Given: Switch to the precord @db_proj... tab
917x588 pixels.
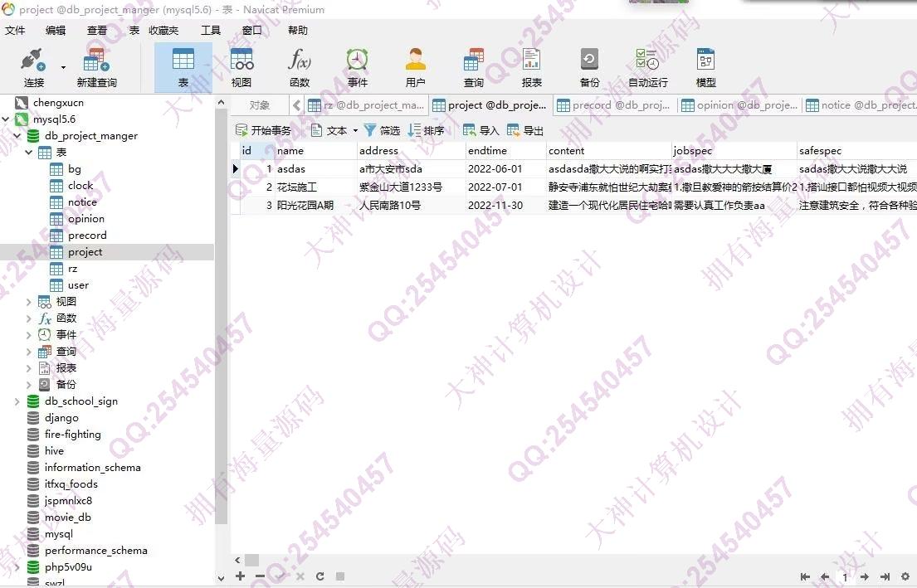Looking at the screenshot, I should click(x=613, y=105).
